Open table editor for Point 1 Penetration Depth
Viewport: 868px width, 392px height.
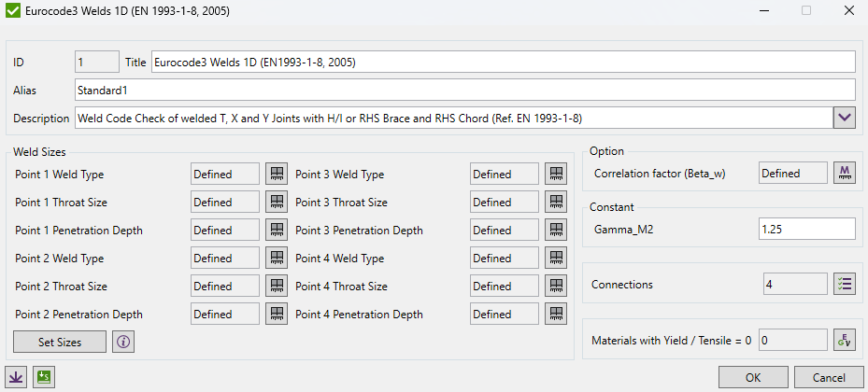click(277, 231)
